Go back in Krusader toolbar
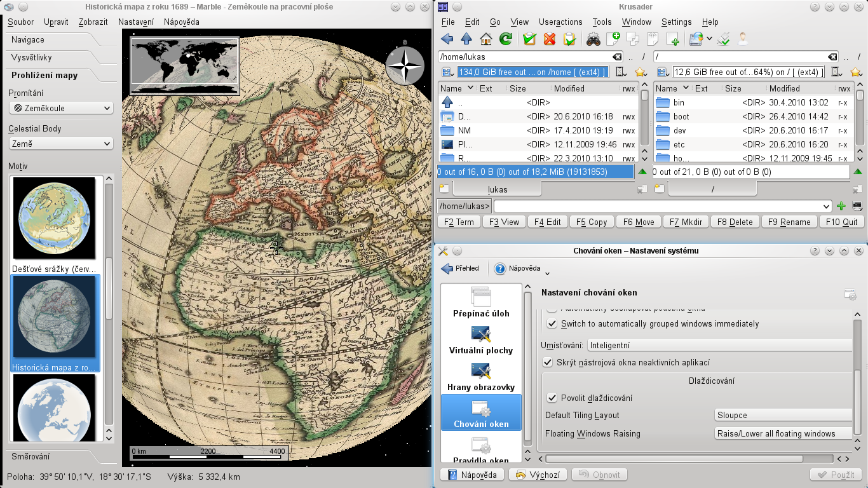The height and width of the screenshot is (488, 868). (x=447, y=39)
